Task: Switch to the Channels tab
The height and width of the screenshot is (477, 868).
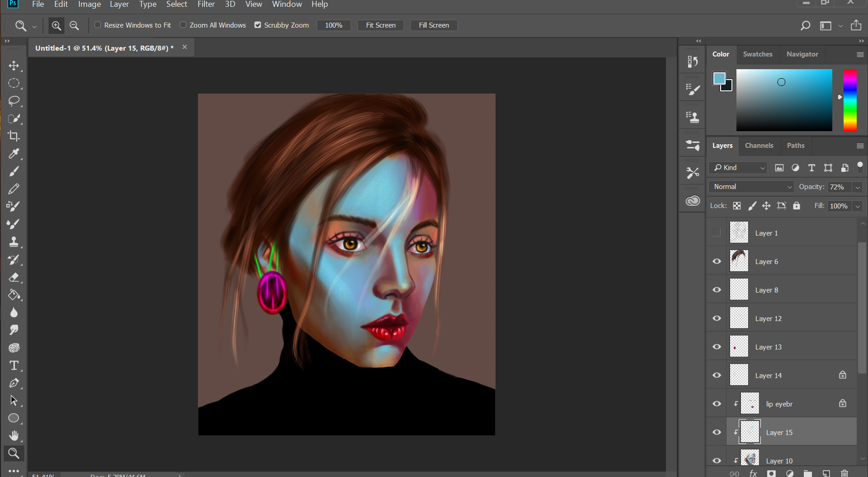Action: (x=759, y=146)
